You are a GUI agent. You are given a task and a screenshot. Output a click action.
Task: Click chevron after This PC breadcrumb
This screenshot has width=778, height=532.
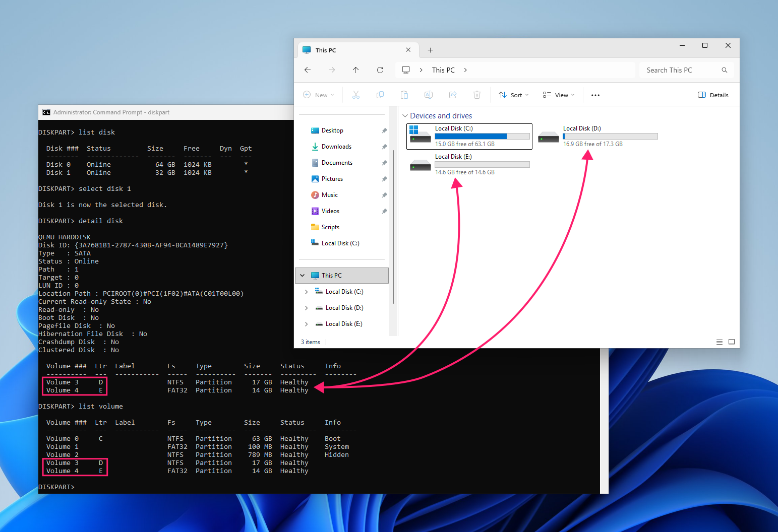point(465,70)
